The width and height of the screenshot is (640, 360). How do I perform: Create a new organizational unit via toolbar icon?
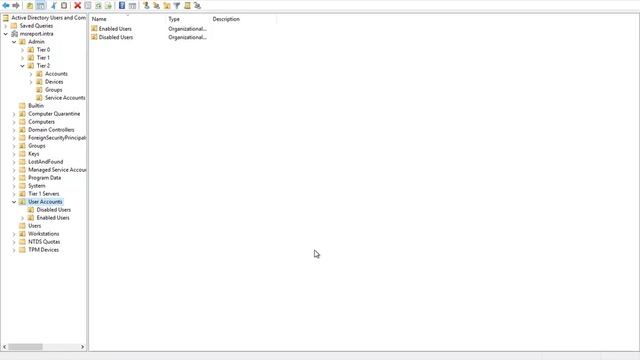[167, 6]
